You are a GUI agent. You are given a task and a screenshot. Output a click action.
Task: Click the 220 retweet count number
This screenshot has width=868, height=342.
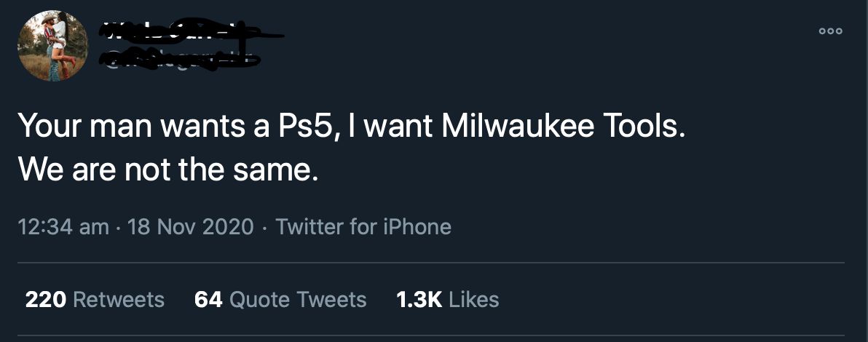coord(46,299)
